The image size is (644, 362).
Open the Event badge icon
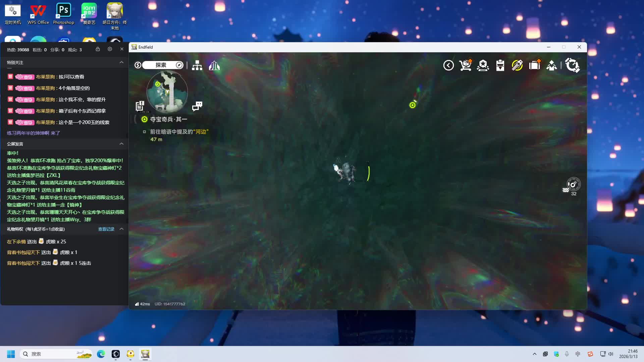483,65
